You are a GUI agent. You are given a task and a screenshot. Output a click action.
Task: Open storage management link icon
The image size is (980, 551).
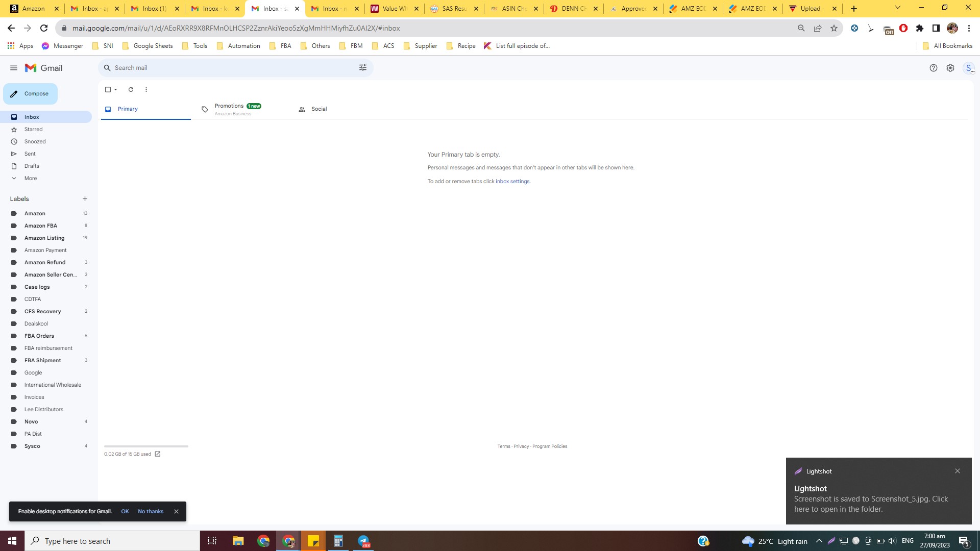(158, 454)
